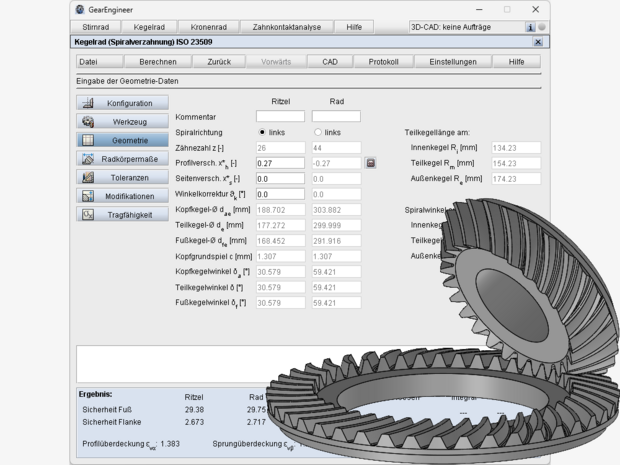Click Ritzel Kopfgrundspiel value 1.307
Screen dimensions: 620x465
click(x=280, y=256)
